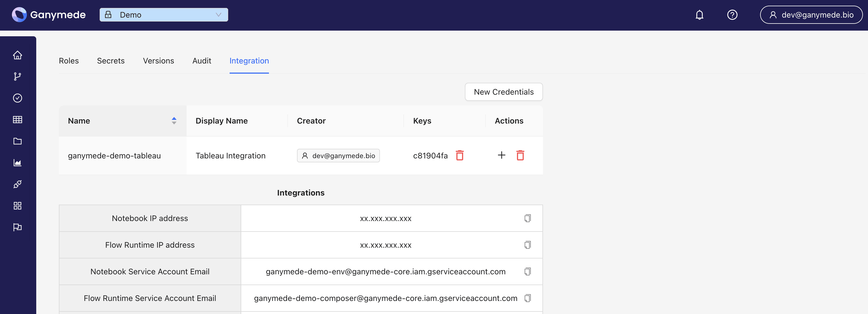Click the checkmark/tasks sidebar icon
This screenshot has width=868, height=314.
[x=17, y=98]
